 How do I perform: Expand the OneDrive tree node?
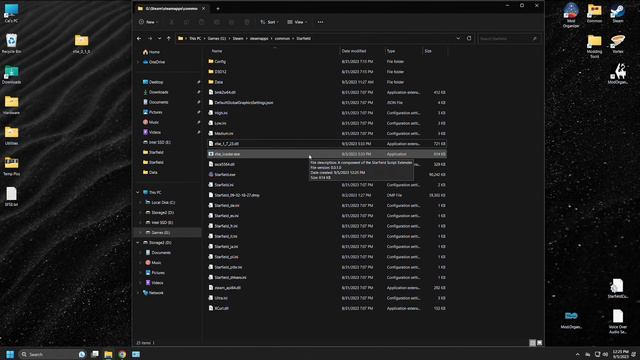(x=138, y=62)
